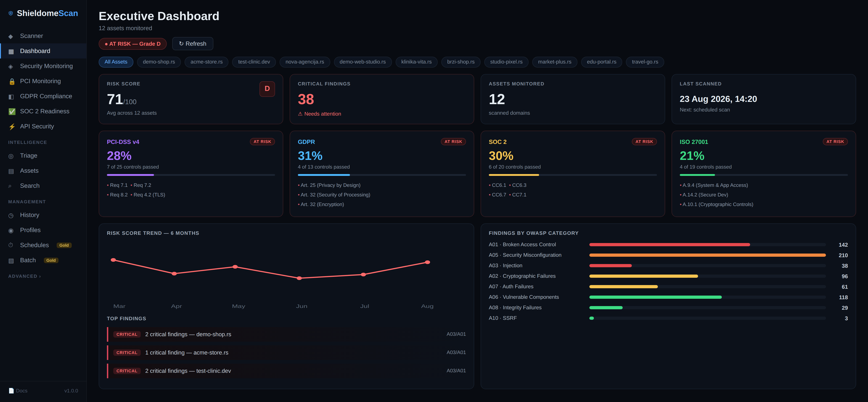Click the '23 Aug 2026, 14:20' timestamp

click(718, 99)
